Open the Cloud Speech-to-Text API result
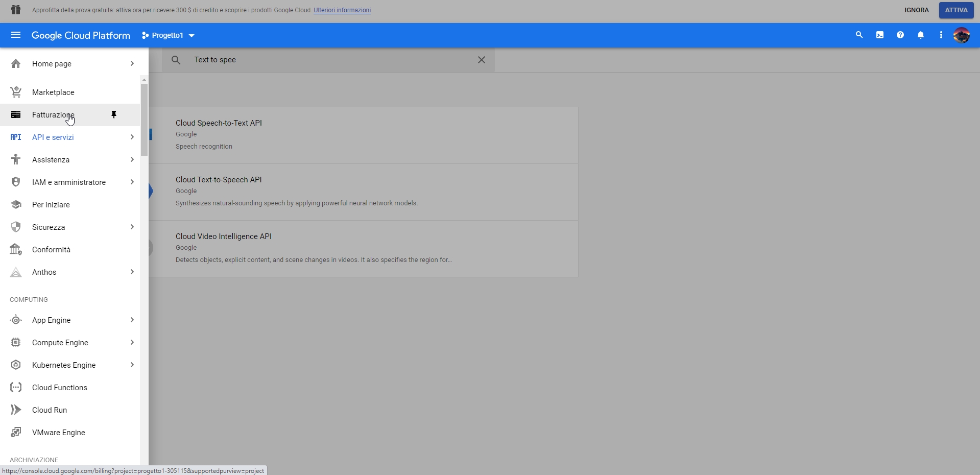Screen dimensions: 980x475 pos(364,135)
